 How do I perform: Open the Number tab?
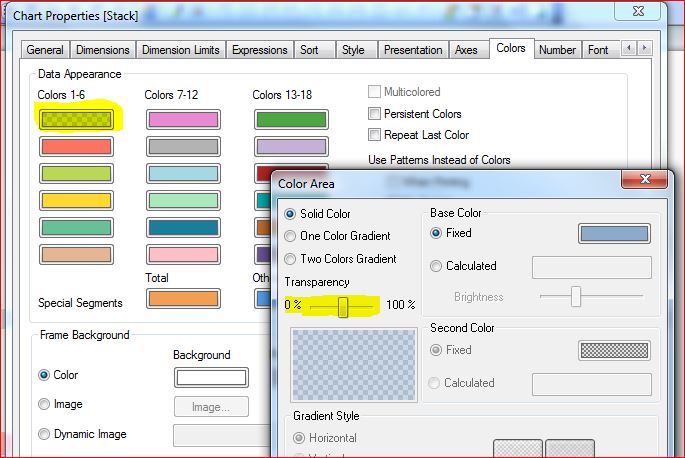557,50
